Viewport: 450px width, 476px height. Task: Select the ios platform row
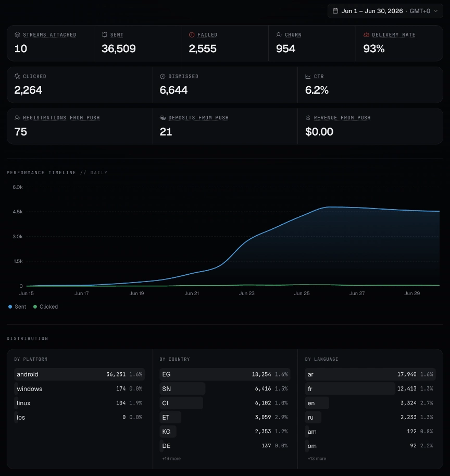[x=80, y=417]
